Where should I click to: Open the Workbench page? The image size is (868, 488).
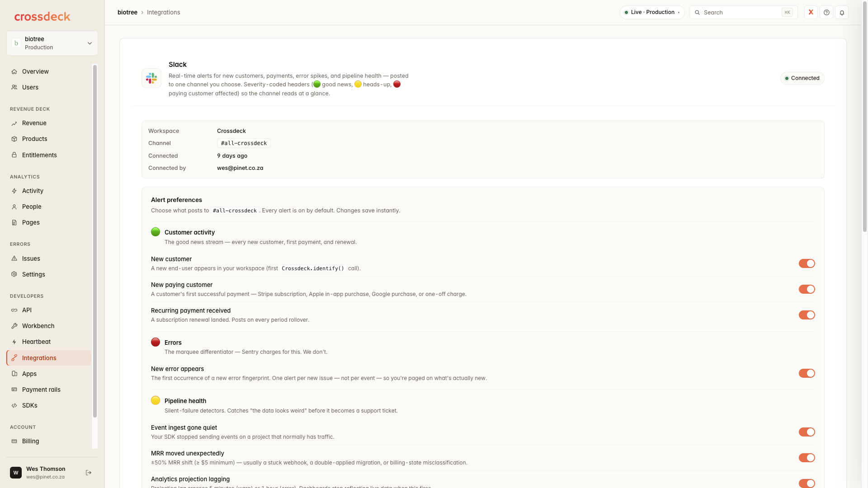coord(49,326)
